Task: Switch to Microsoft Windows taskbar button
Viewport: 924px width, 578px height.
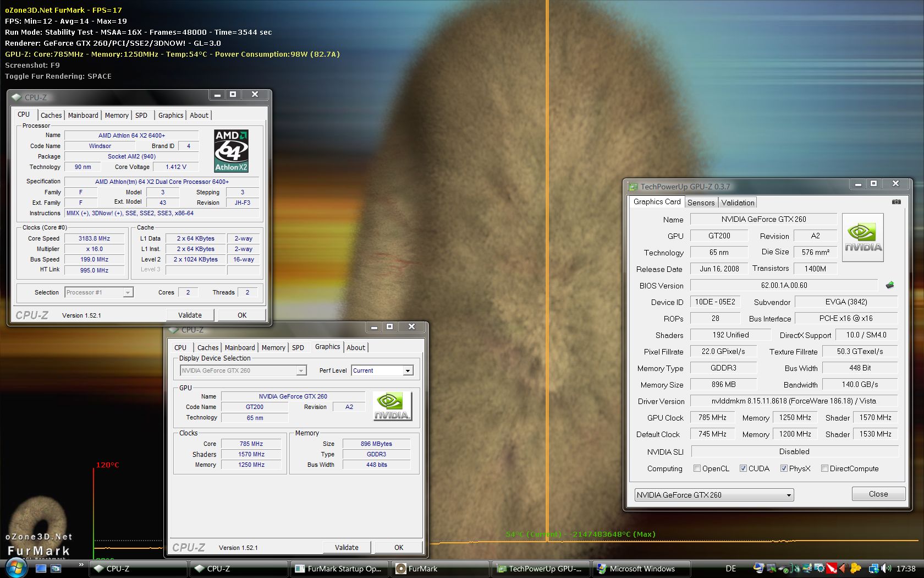Action: (x=641, y=569)
